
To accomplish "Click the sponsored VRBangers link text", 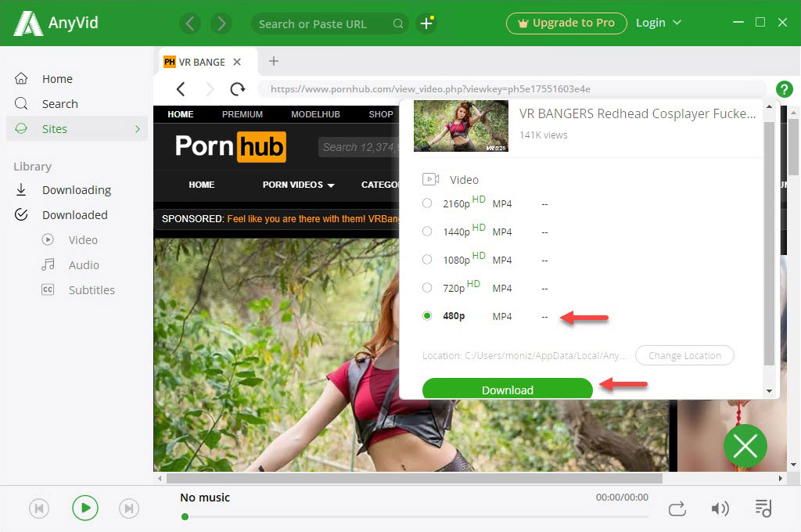I will [x=313, y=219].
